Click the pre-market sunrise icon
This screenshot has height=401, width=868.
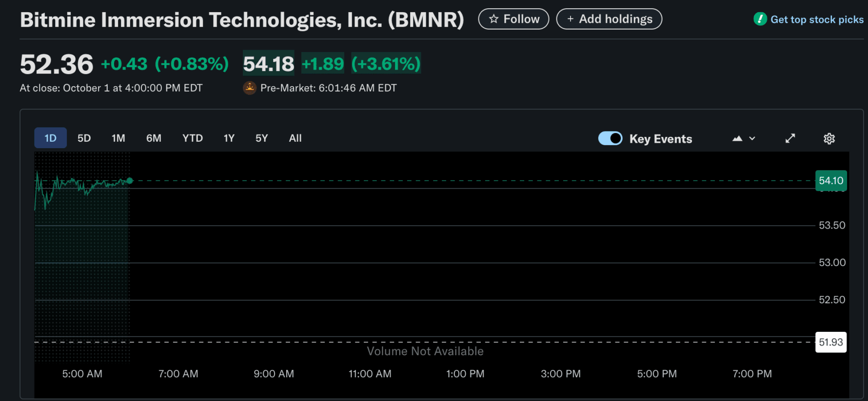pyautogui.click(x=250, y=88)
